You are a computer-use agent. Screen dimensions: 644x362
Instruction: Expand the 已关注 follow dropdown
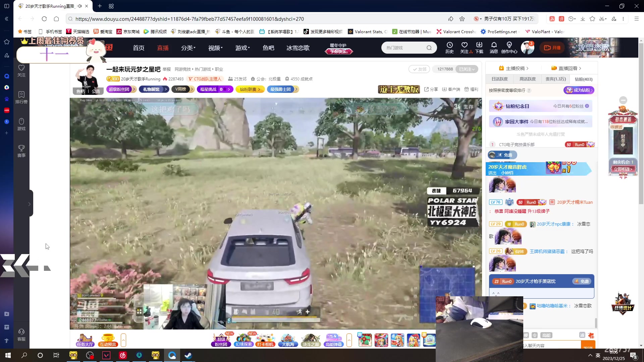[x=467, y=69]
